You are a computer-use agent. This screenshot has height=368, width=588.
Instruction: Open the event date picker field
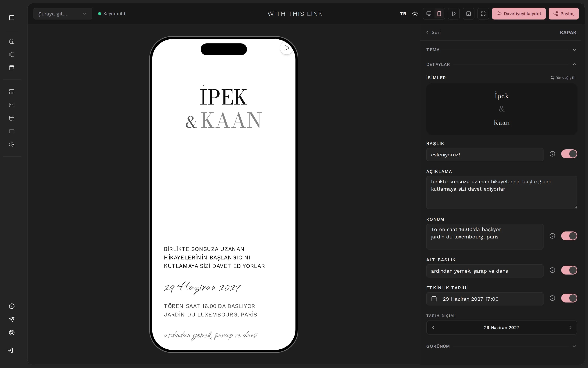[485, 299]
